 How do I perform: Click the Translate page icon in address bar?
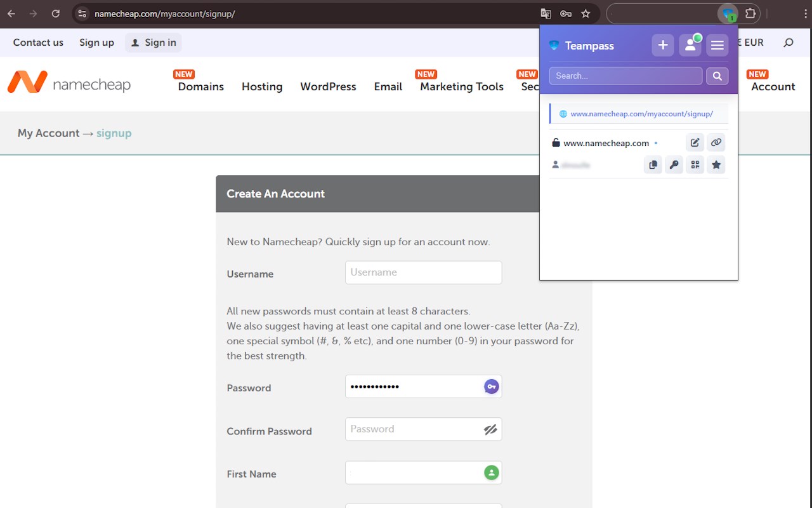[x=546, y=13]
